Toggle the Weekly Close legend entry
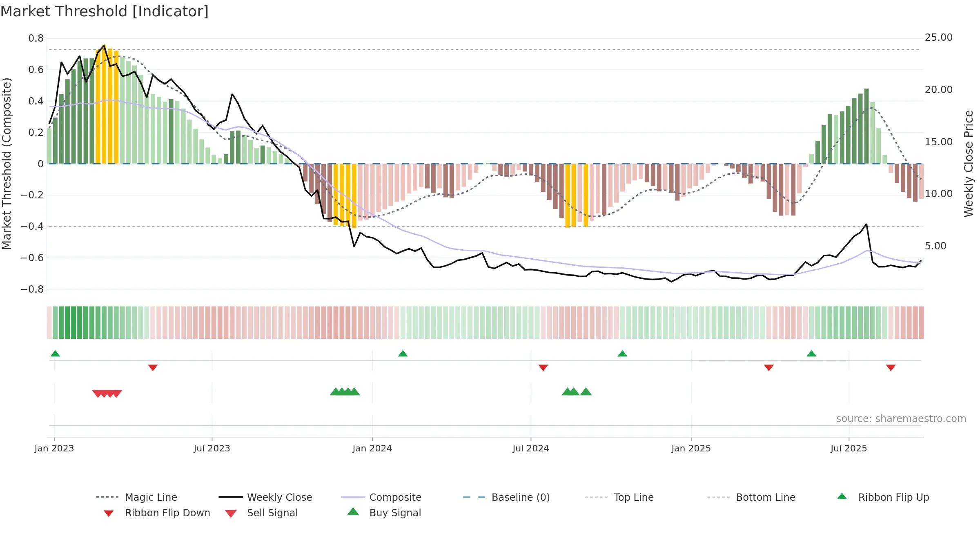This screenshot has width=980, height=551. pyautogui.click(x=265, y=497)
